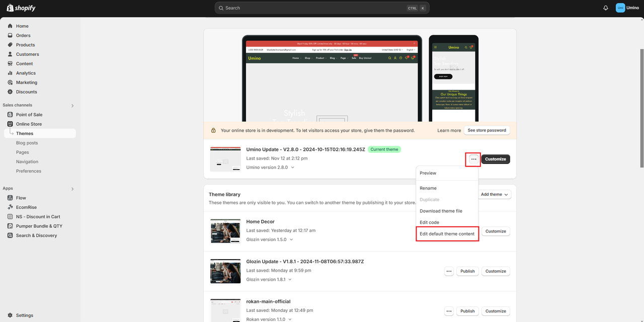Click Customize for Home Decor theme
The image size is (644, 322).
(496, 231)
